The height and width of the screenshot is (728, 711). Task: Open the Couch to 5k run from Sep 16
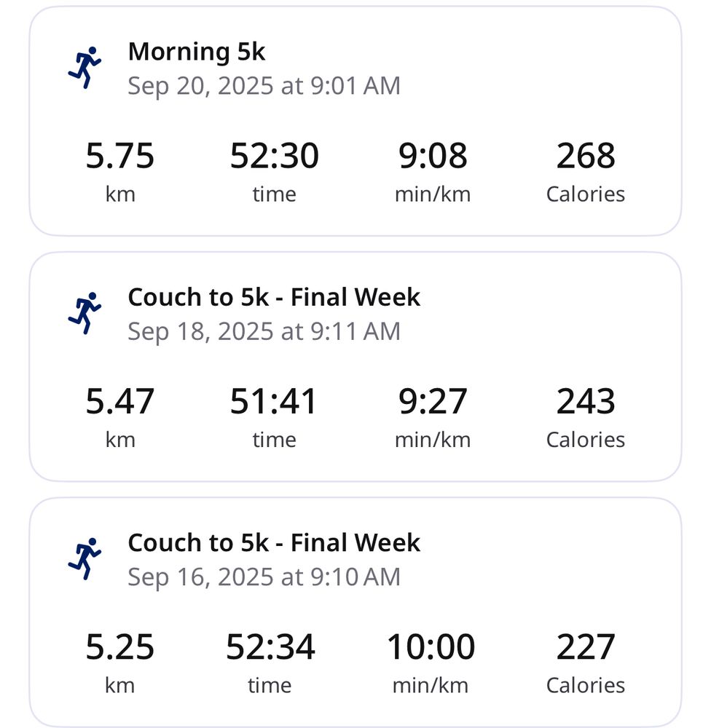point(274,542)
